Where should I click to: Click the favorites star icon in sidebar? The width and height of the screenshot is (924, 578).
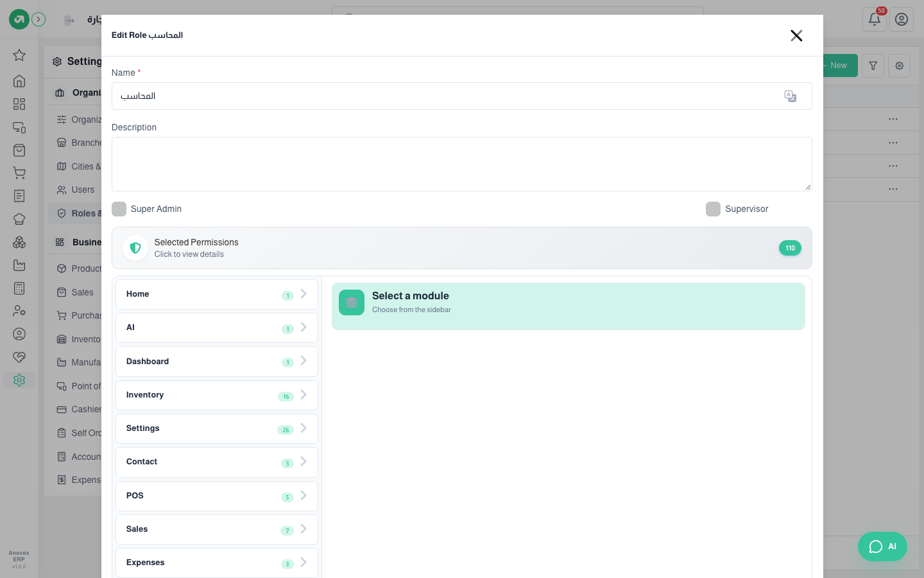(x=19, y=55)
